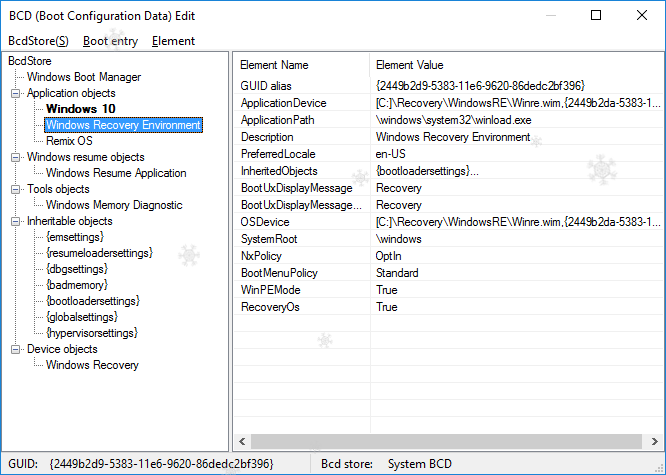Select Windows Boot Manager in tree
666x475 pixels.
[x=84, y=77]
